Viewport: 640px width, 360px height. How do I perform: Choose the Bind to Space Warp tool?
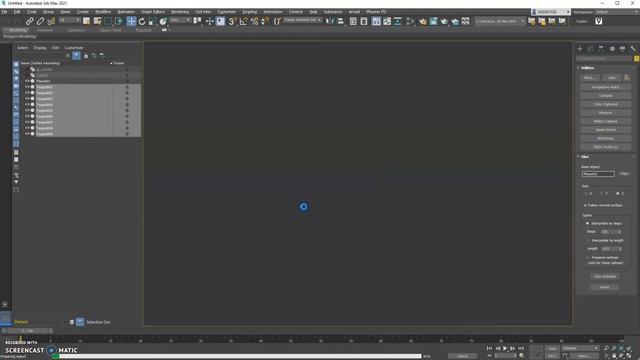(51, 21)
